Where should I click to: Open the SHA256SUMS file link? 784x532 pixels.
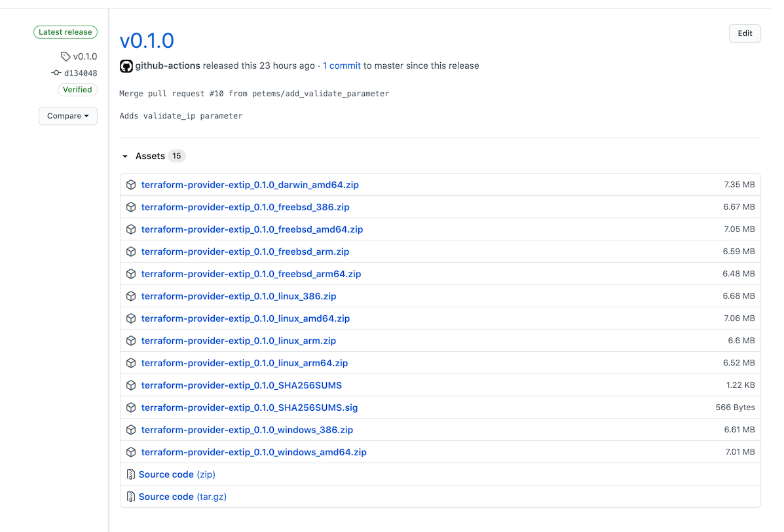242,385
